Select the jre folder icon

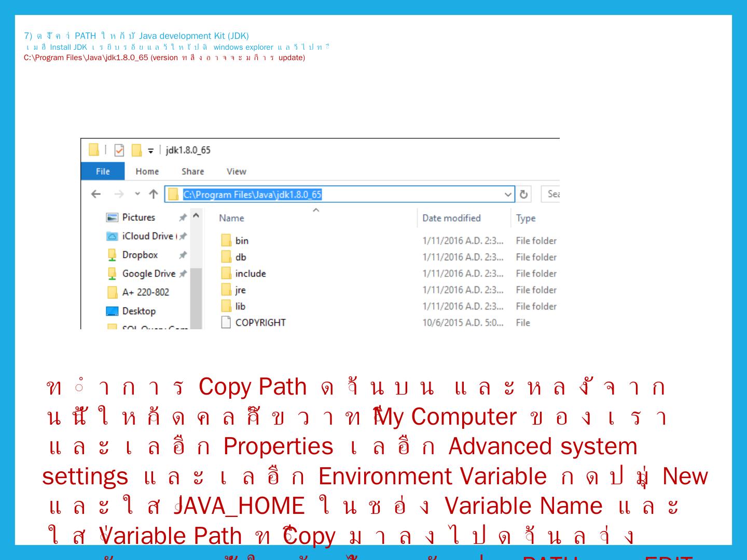click(x=226, y=290)
